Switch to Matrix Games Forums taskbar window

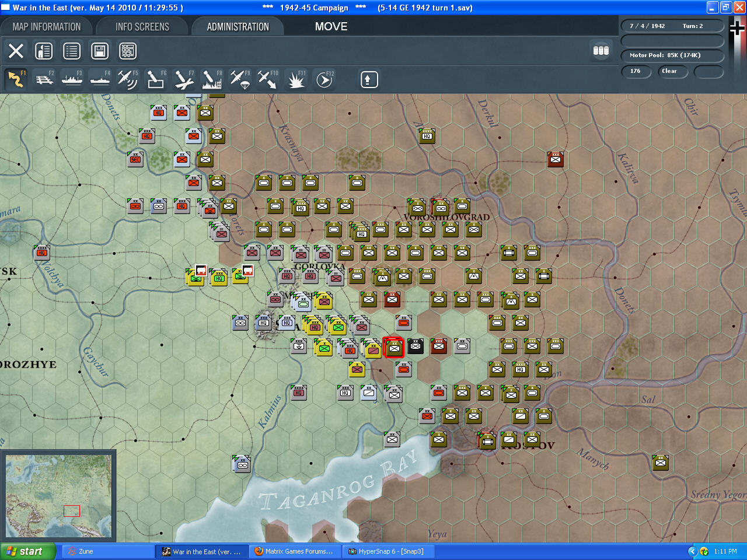(295, 551)
